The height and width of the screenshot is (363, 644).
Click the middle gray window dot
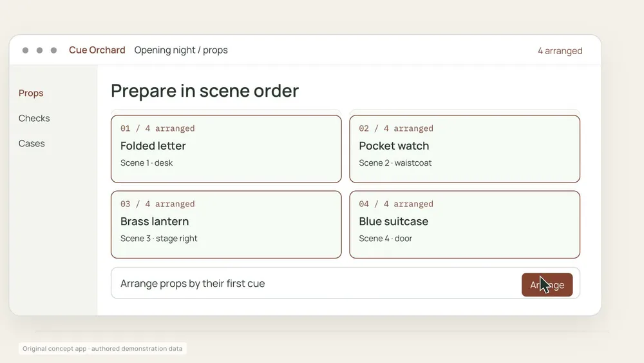39,50
